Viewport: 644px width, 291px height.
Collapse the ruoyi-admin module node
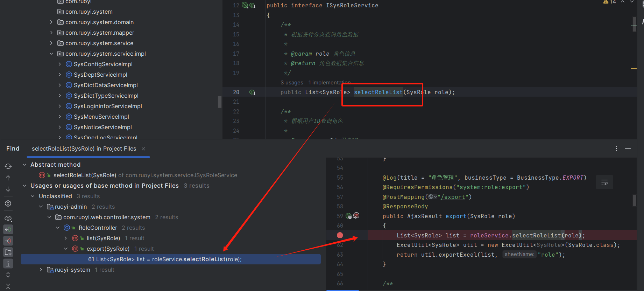click(x=41, y=207)
